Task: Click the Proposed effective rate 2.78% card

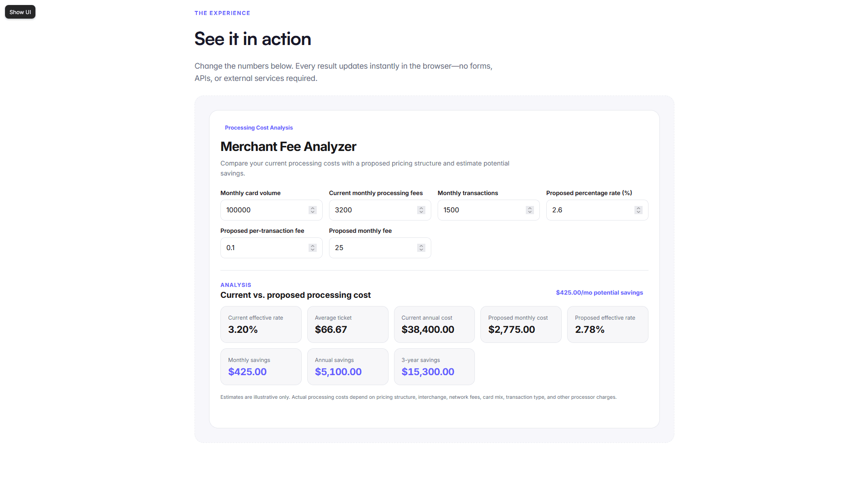Action: click(608, 324)
